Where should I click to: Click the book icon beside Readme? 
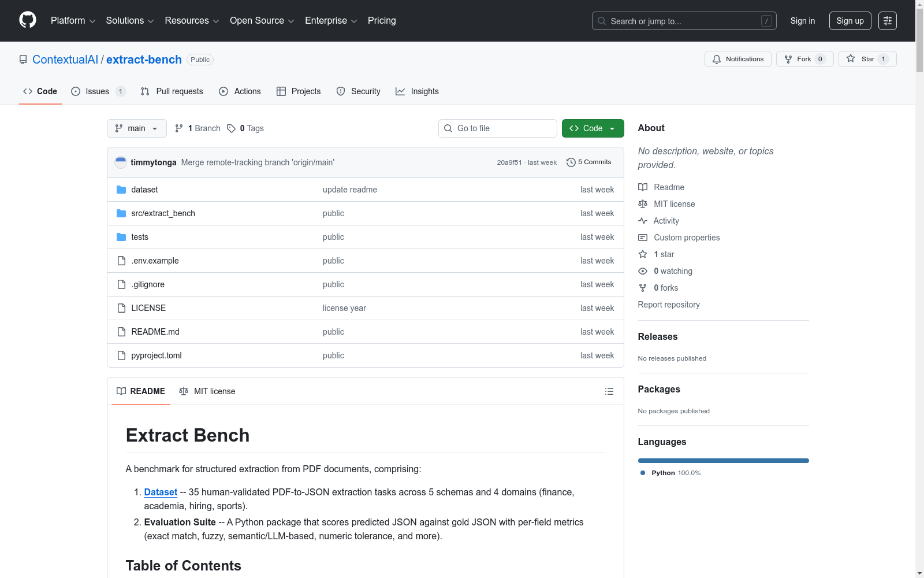click(x=643, y=187)
